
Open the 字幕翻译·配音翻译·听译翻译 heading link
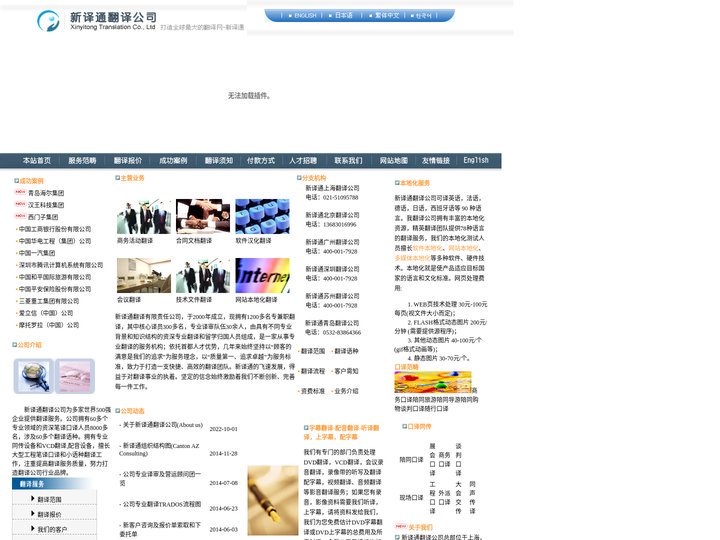342,432
